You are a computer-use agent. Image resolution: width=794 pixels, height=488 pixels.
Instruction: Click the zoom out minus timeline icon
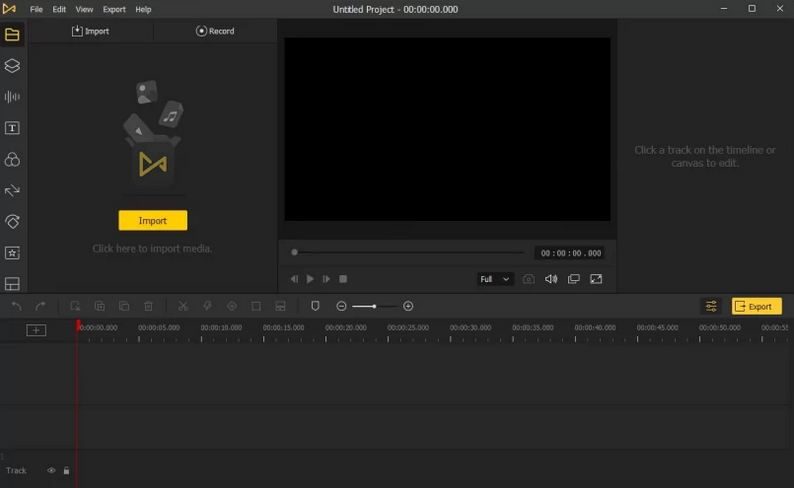point(341,306)
